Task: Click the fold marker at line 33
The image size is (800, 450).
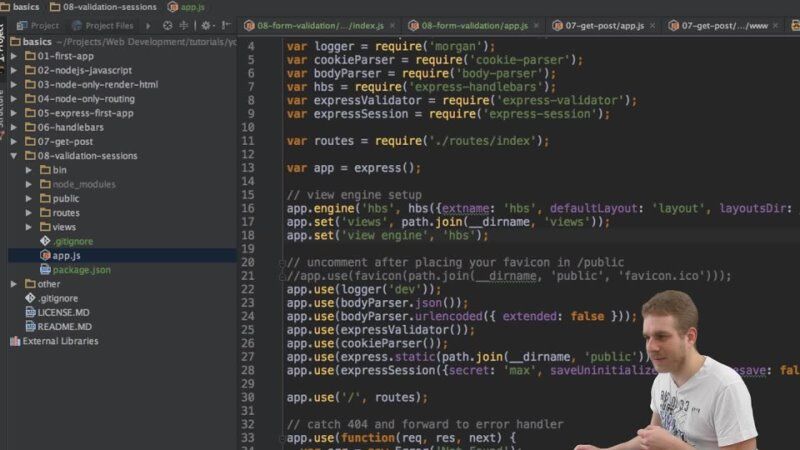Action: click(281, 438)
